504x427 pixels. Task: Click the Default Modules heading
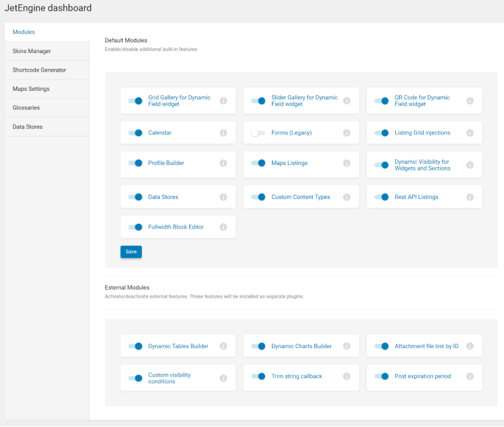pos(126,40)
